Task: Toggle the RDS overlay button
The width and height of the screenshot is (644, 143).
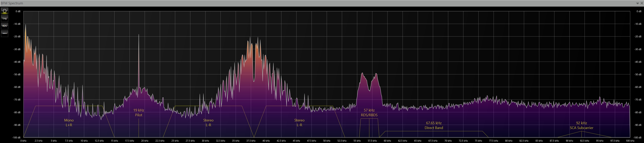Action: click(x=5, y=26)
